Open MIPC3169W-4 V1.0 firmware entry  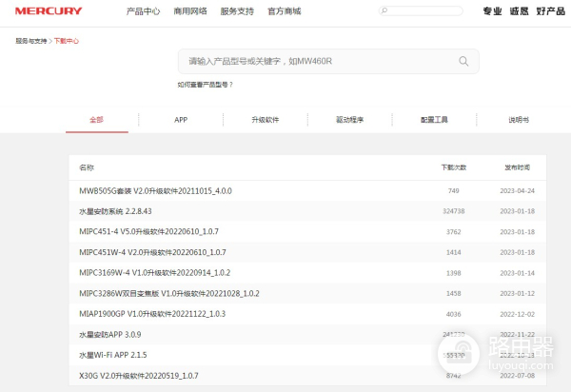155,273
